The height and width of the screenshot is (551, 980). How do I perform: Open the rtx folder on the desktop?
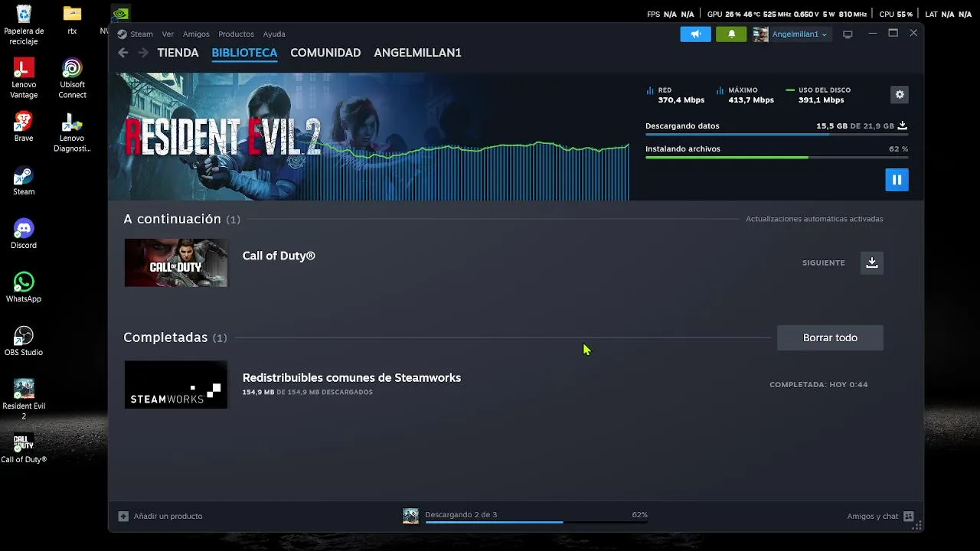(x=72, y=21)
